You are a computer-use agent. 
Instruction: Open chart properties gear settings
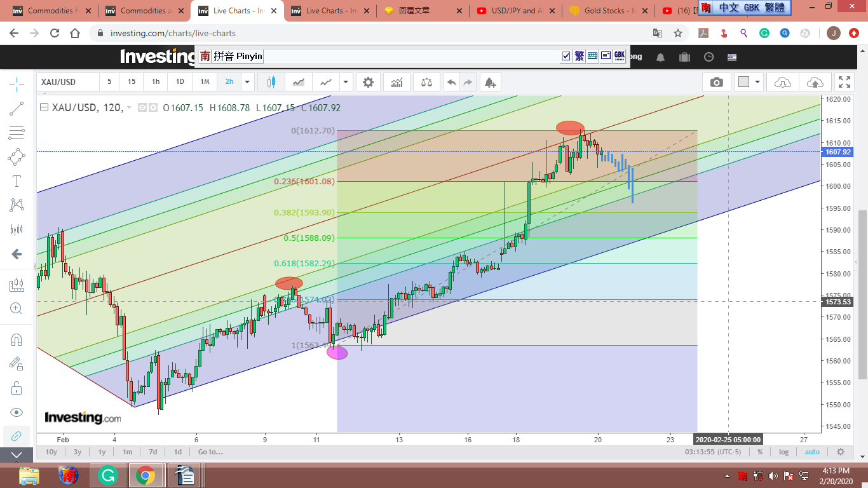click(369, 82)
